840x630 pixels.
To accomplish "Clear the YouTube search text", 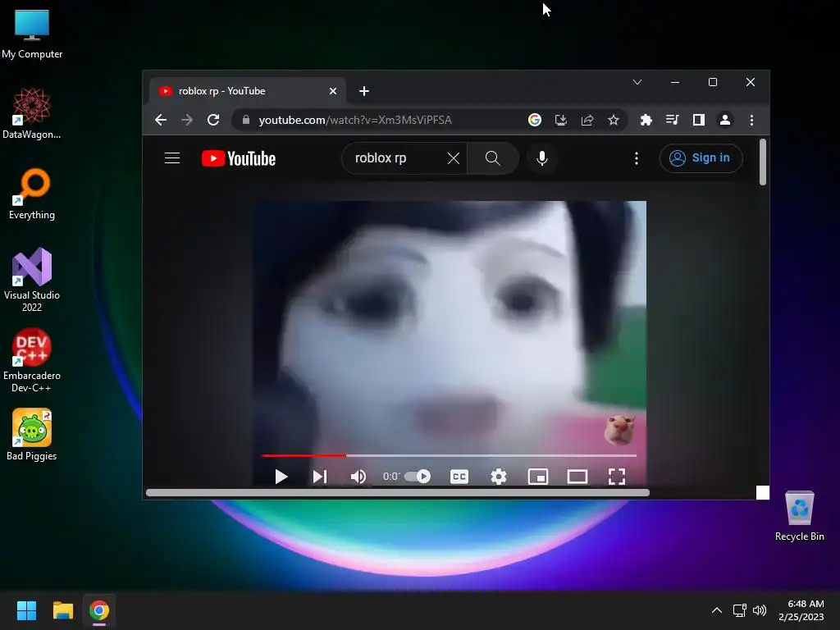I will pos(453,158).
